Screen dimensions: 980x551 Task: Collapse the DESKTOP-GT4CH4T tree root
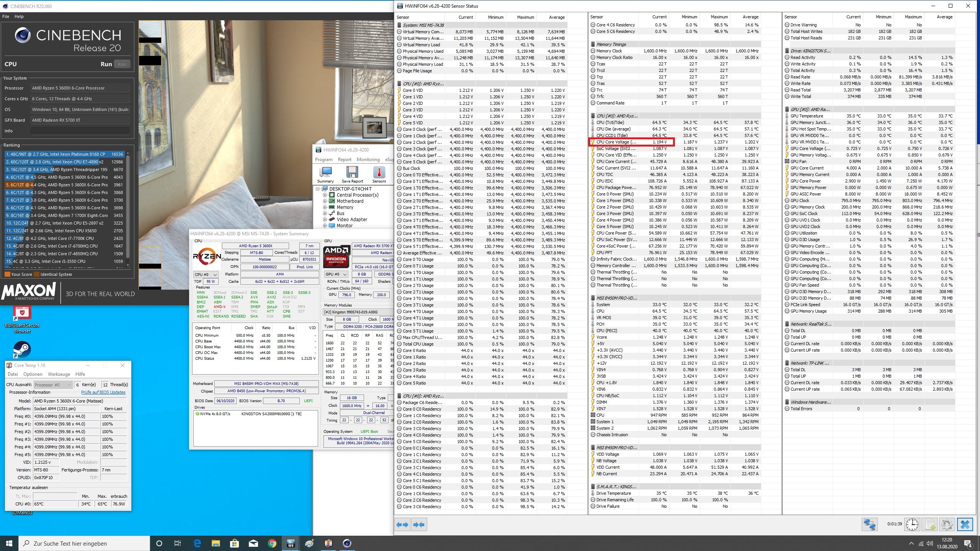pyautogui.click(x=318, y=189)
